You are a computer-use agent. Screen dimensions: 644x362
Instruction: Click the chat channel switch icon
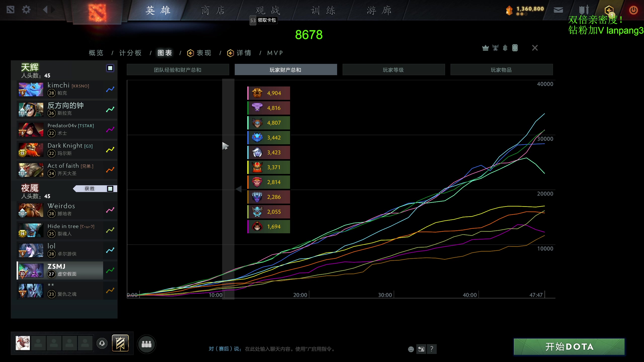[421, 349]
